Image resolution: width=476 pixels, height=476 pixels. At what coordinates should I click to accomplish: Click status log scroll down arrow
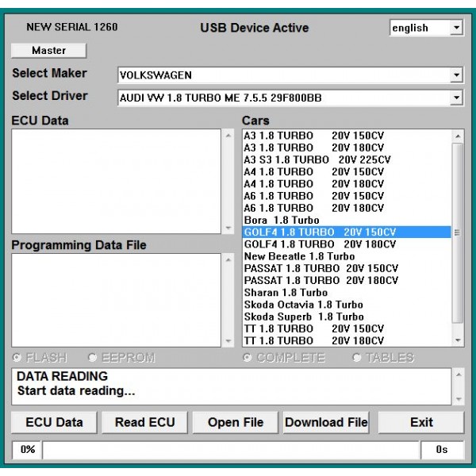(459, 399)
